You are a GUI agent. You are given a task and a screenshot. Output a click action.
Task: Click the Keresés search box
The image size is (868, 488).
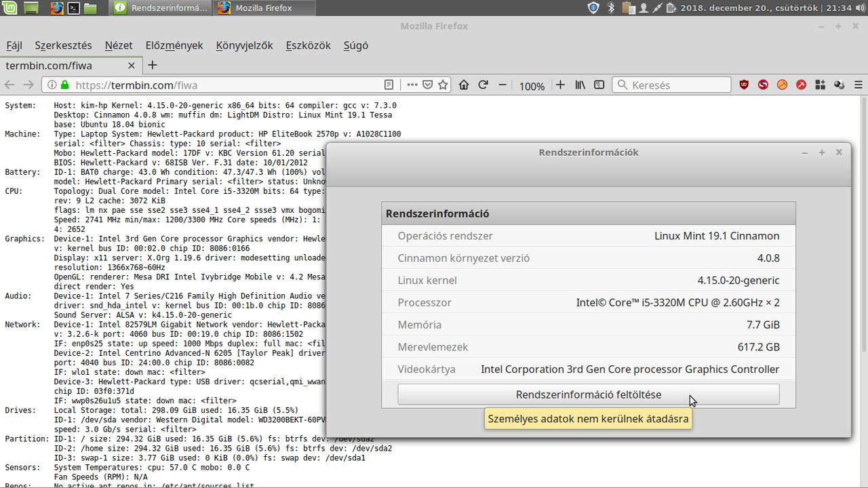click(671, 85)
